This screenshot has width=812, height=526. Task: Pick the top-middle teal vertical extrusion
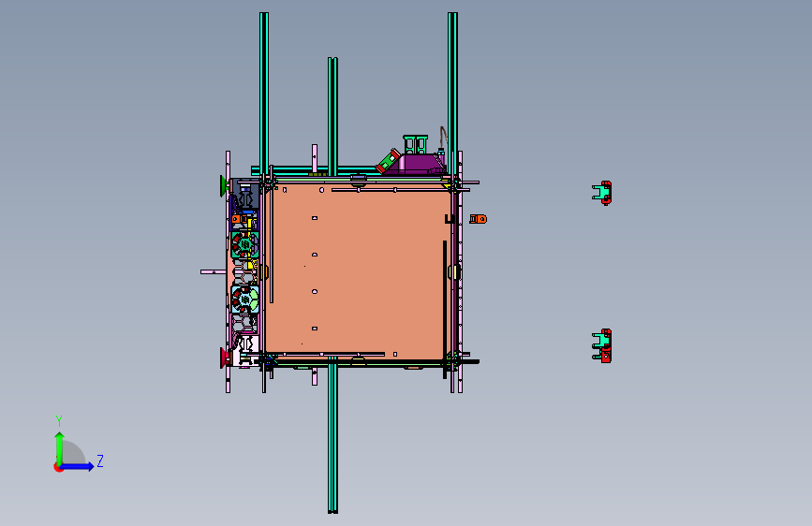pos(333,116)
